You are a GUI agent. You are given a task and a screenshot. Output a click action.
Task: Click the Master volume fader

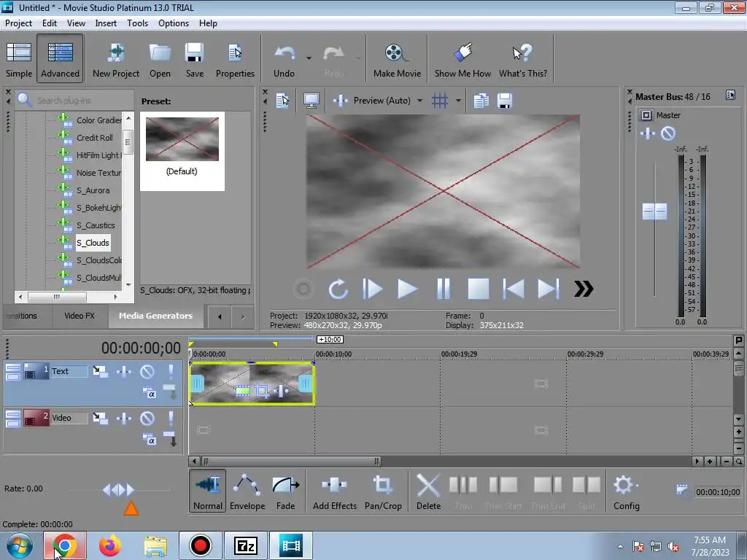click(x=654, y=211)
